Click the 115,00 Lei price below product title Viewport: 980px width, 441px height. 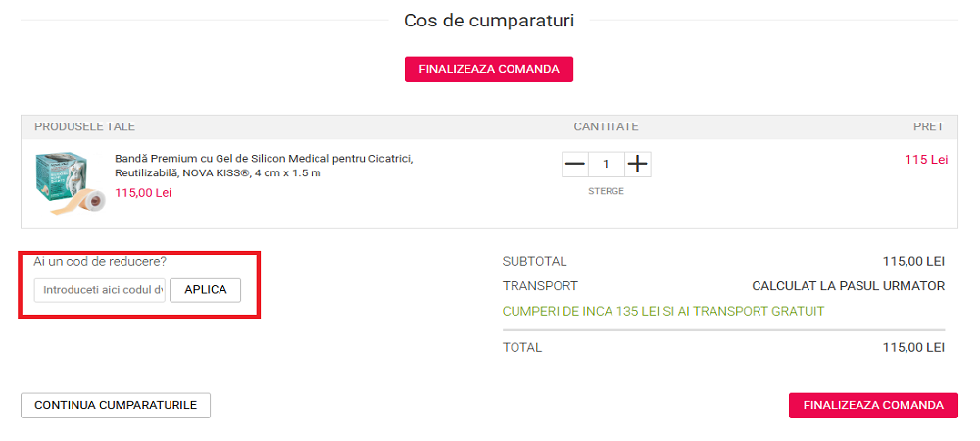(x=143, y=193)
